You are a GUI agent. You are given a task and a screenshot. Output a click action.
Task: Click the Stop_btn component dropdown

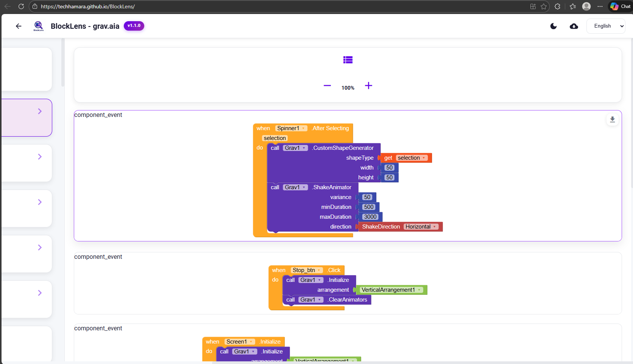point(319,270)
